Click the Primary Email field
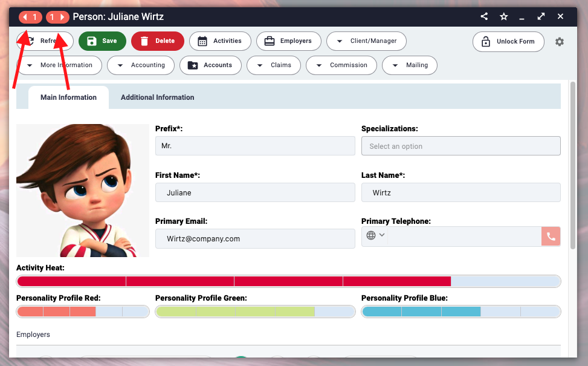This screenshot has height=366, width=588. [255, 239]
